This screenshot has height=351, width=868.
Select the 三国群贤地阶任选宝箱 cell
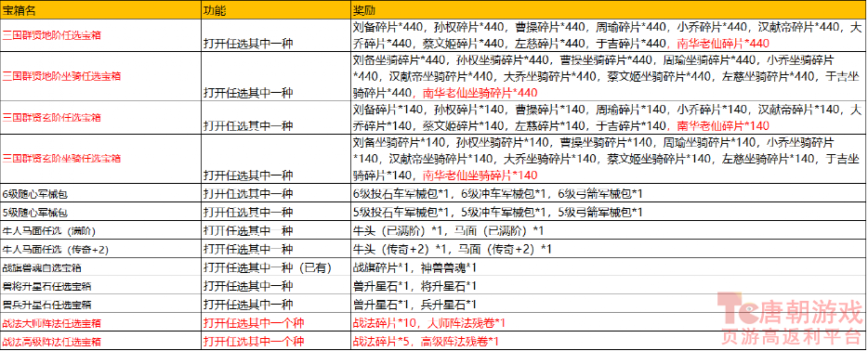click(x=100, y=35)
